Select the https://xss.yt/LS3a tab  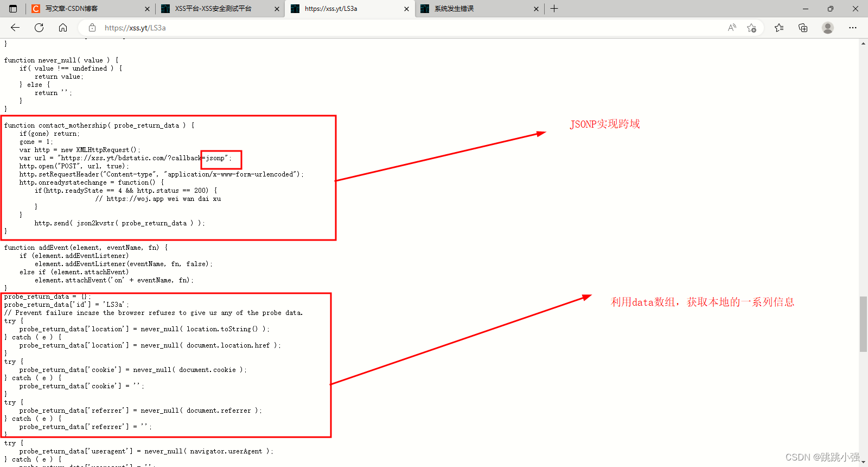[349, 9]
